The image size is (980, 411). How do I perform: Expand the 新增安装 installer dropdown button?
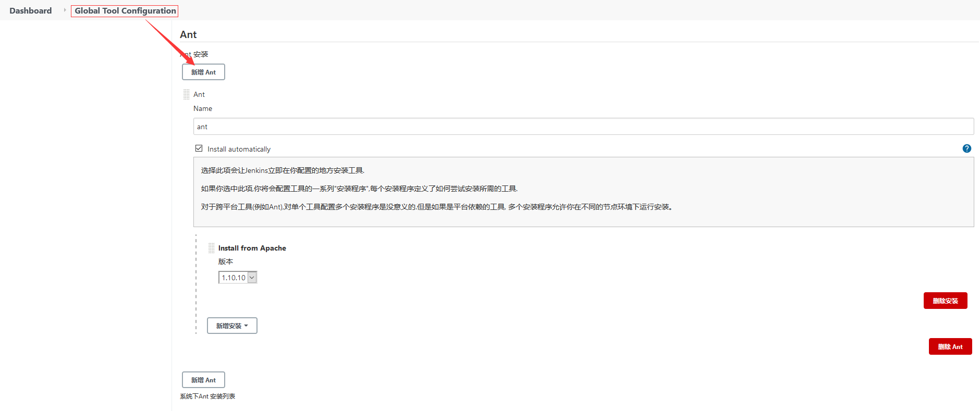232,326
